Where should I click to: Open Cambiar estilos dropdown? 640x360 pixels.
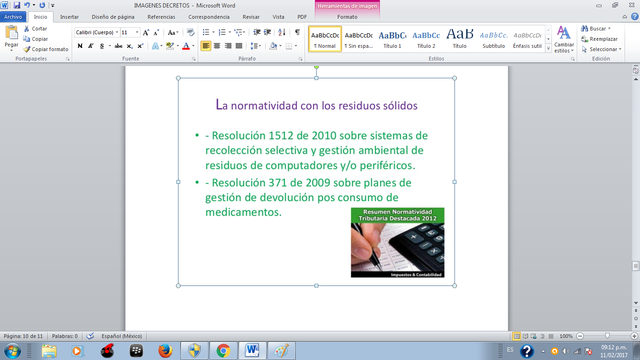click(x=564, y=39)
